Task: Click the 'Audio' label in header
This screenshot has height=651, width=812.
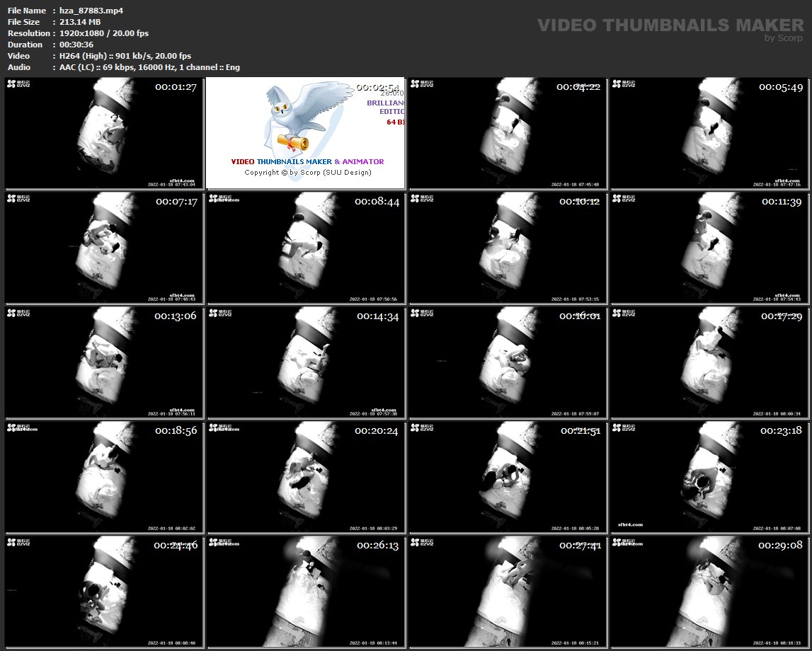Action: click(x=19, y=67)
